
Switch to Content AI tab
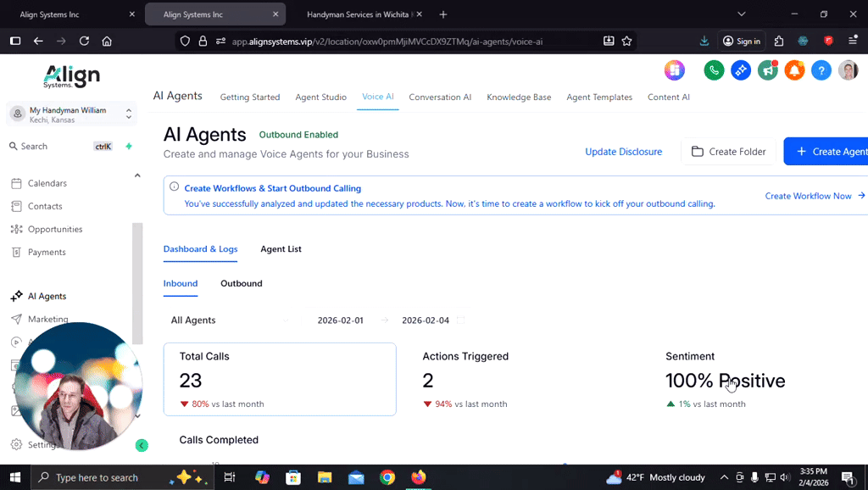click(669, 97)
